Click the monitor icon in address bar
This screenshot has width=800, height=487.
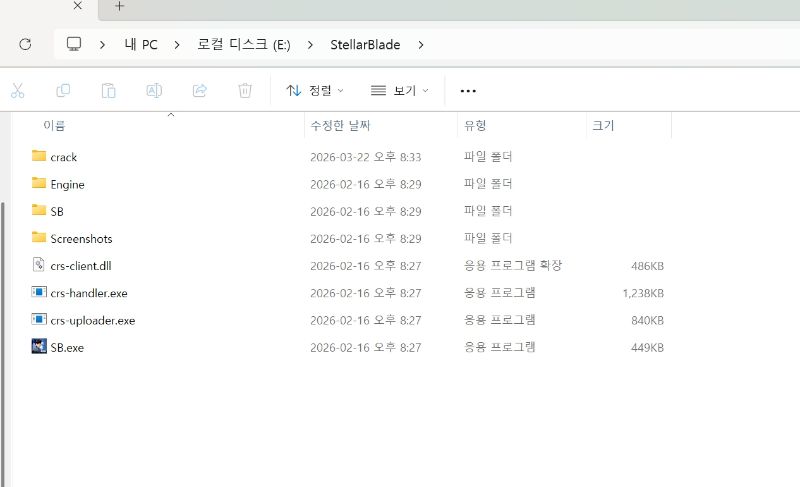(74, 44)
